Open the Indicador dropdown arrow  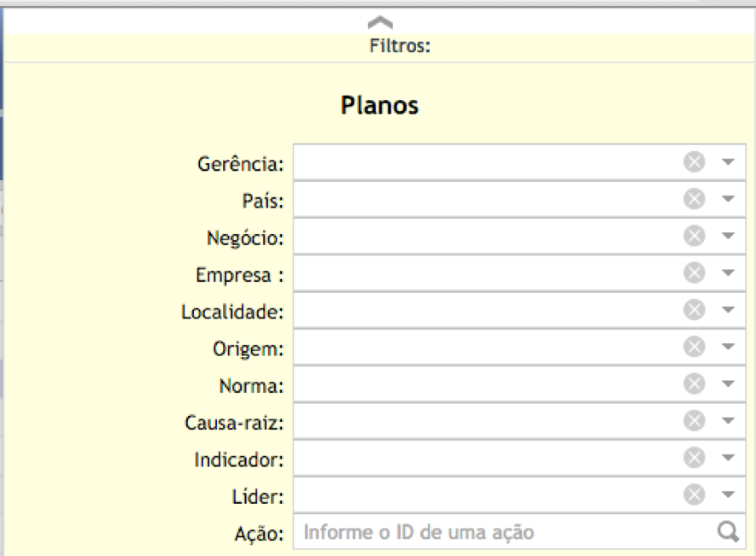click(x=728, y=458)
